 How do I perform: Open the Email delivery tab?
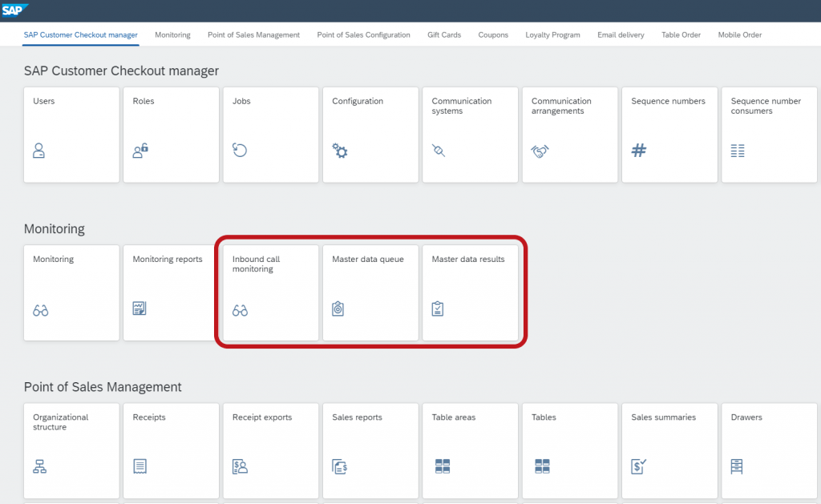point(621,35)
